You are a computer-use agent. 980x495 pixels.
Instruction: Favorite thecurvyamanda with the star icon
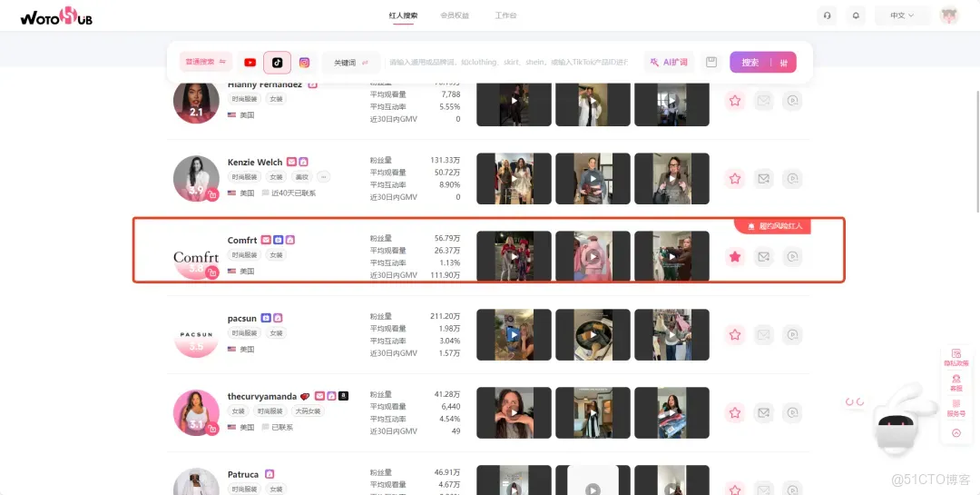735,412
